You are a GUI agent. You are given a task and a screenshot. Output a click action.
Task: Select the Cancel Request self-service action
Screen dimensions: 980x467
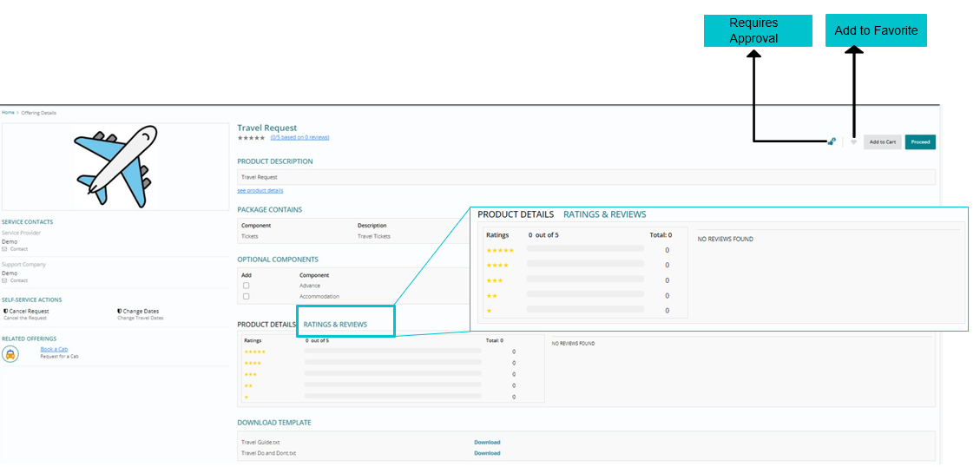[x=29, y=311]
